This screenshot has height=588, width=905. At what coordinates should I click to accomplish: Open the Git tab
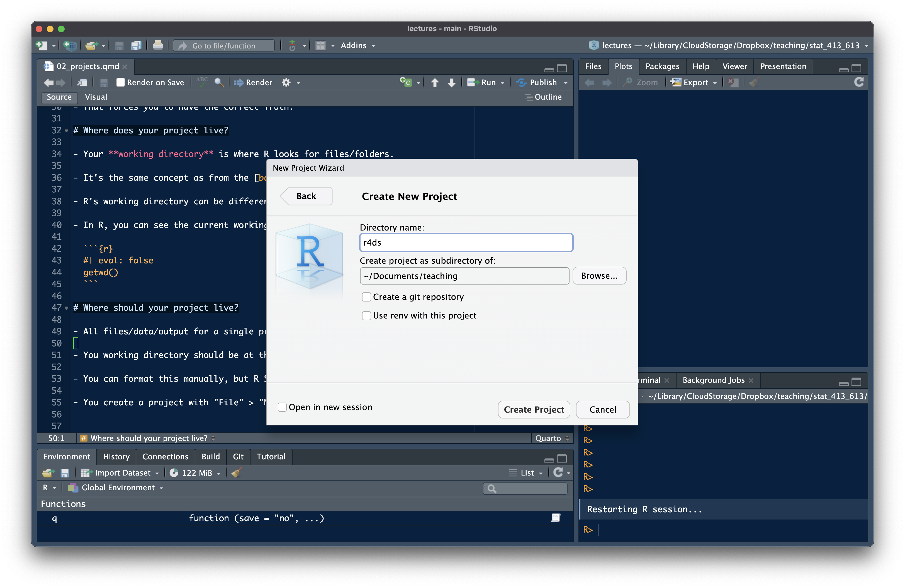click(238, 457)
